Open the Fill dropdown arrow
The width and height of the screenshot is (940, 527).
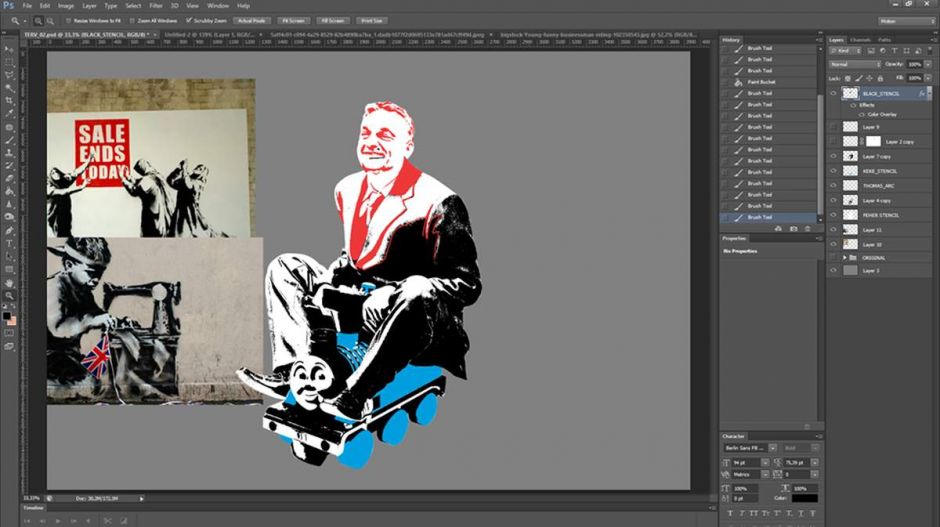click(x=928, y=79)
